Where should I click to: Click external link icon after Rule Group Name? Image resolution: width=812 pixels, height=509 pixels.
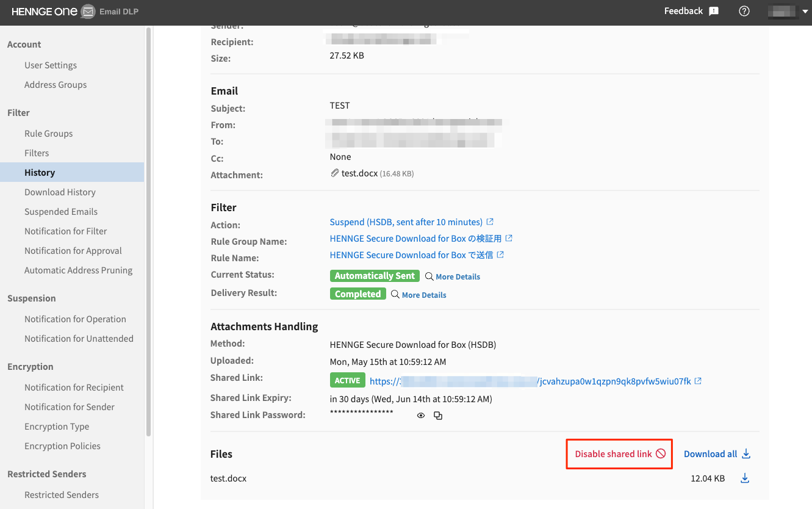tap(509, 238)
